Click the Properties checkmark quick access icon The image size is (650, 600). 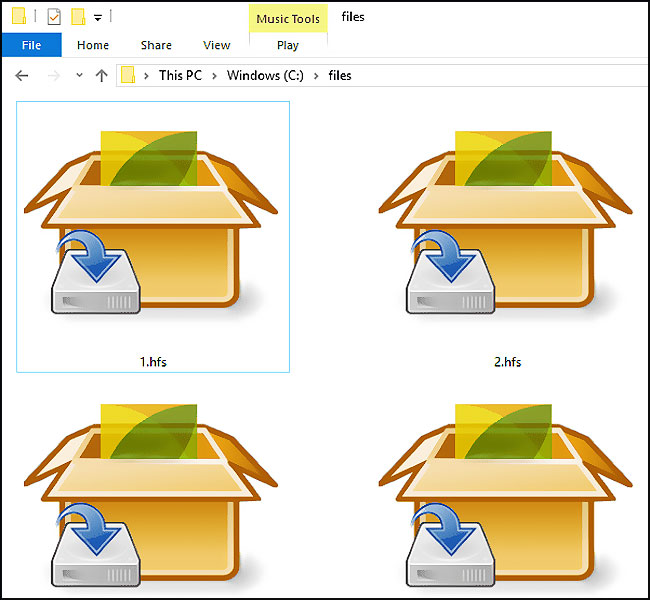point(54,17)
